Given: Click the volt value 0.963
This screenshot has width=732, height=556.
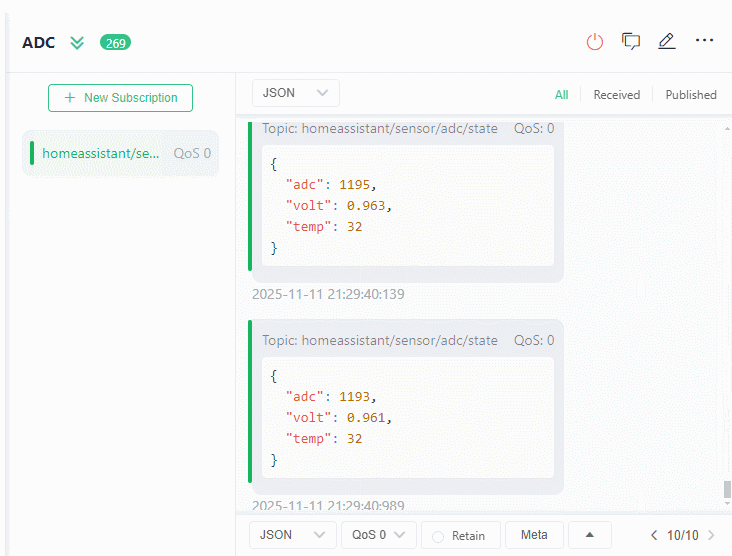Looking at the screenshot, I should pos(366,206).
